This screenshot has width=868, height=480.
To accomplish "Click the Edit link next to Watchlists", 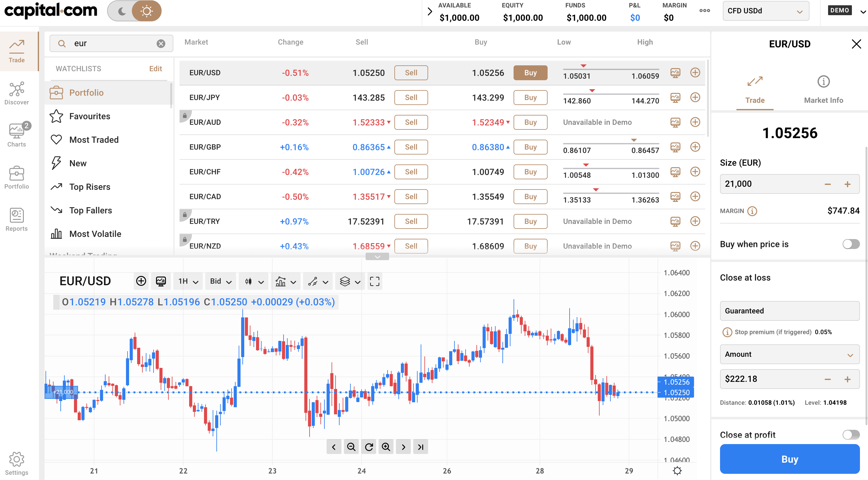I will pos(155,68).
